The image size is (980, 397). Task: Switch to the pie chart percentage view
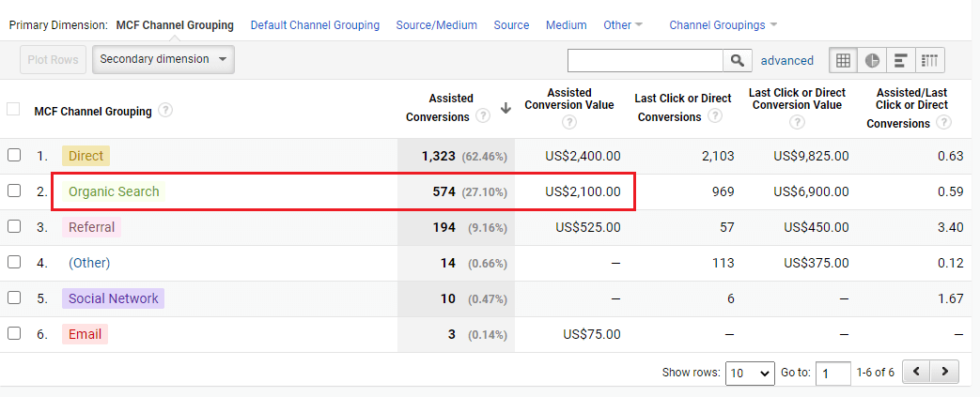pos(872,60)
